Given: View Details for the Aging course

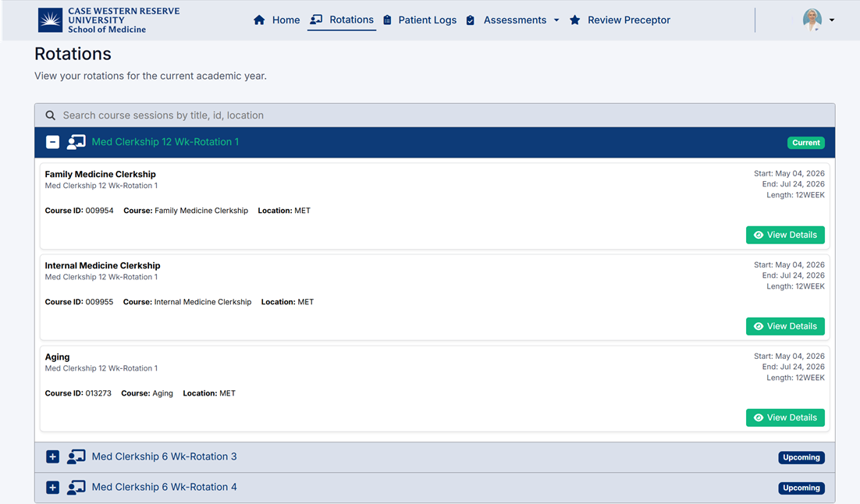Looking at the screenshot, I should click(x=785, y=417).
